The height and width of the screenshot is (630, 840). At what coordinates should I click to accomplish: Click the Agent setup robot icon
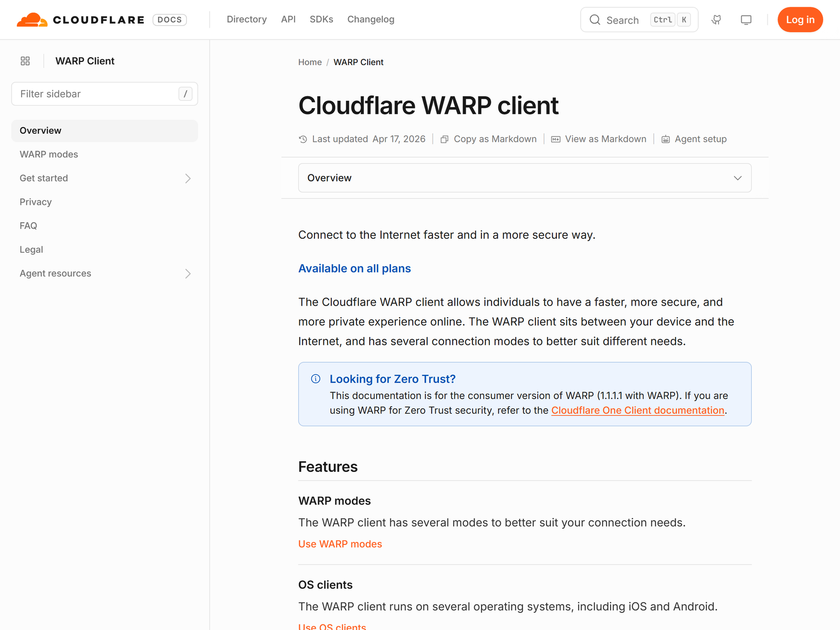point(666,139)
